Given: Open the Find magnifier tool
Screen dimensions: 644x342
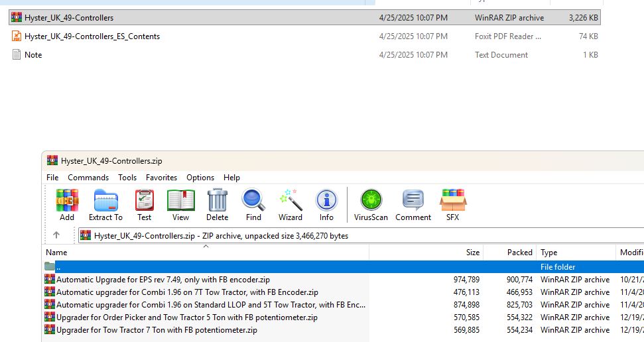Looking at the screenshot, I should 253,200.
